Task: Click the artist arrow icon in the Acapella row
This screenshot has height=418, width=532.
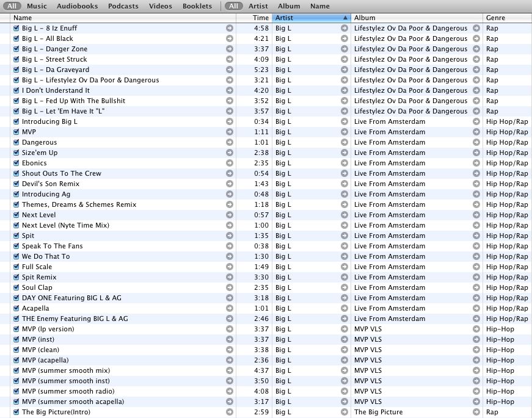Action: click(344, 308)
